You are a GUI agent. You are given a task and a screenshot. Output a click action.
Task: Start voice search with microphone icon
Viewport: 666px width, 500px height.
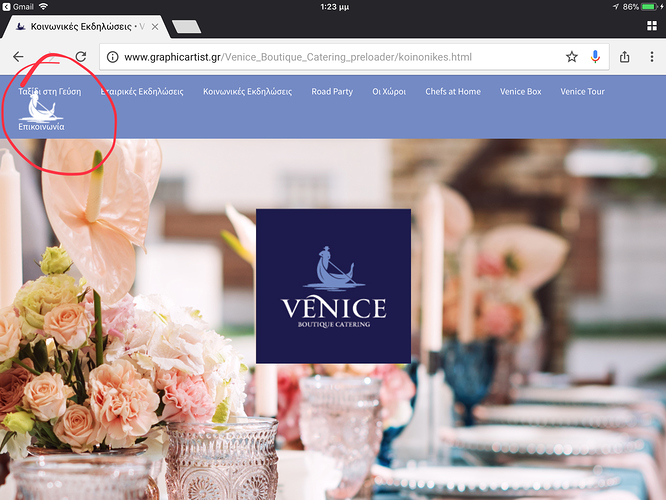[596, 57]
